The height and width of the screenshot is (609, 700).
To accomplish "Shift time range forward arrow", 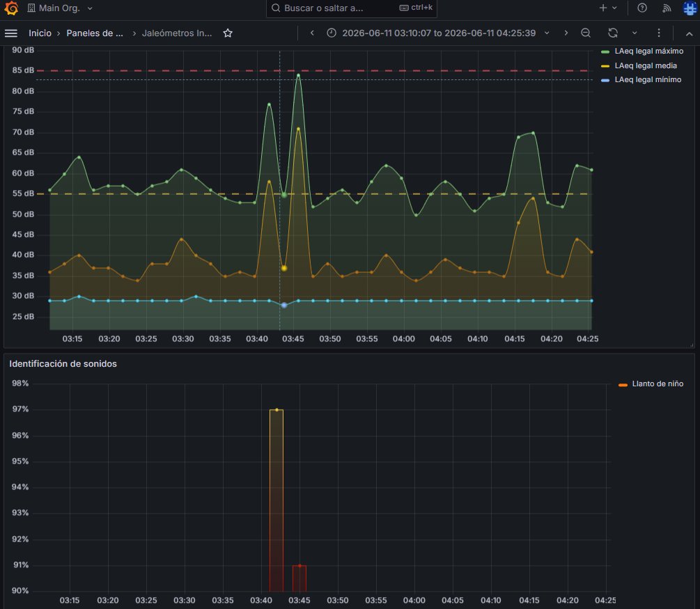I will click(x=566, y=33).
